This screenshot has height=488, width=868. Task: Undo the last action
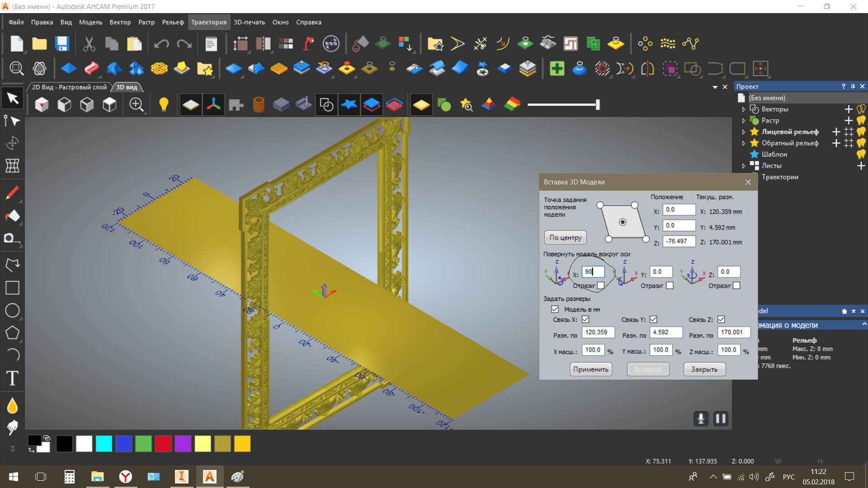point(161,44)
